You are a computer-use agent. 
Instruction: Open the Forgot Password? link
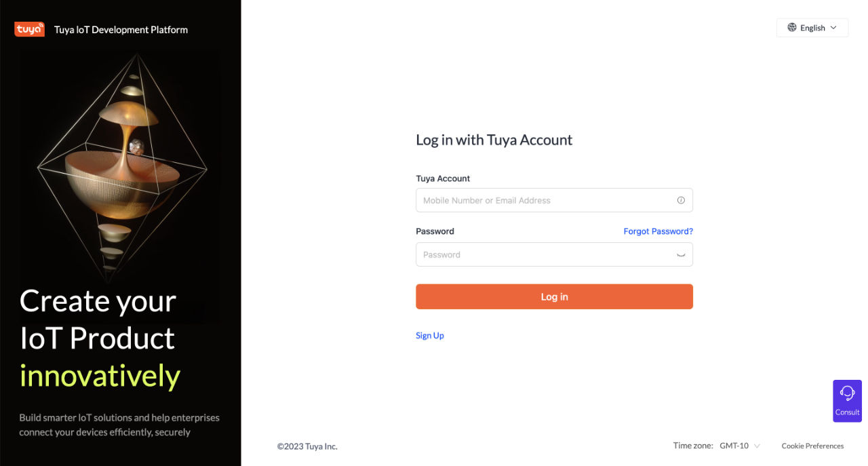point(658,231)
